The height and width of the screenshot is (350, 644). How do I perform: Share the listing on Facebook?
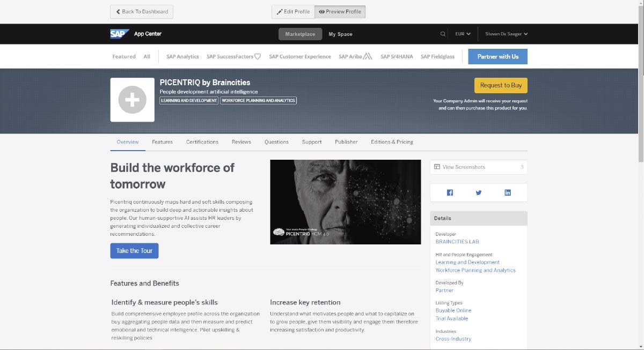tap(450, 193)
